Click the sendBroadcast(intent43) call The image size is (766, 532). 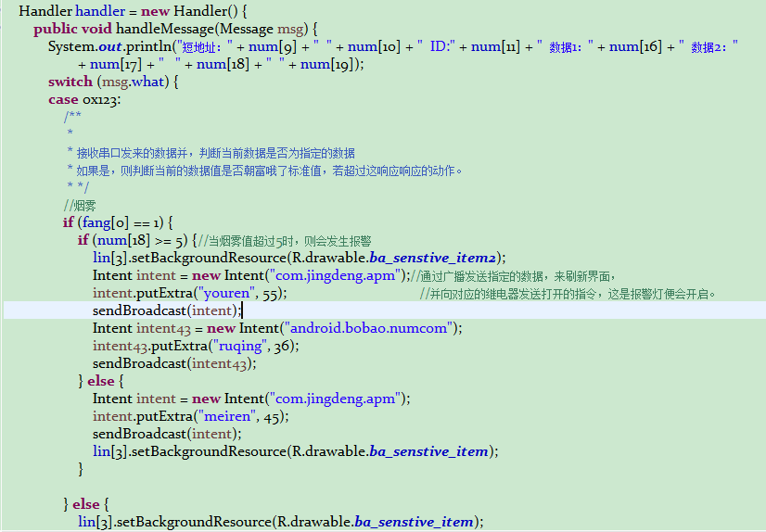[173, 363]
